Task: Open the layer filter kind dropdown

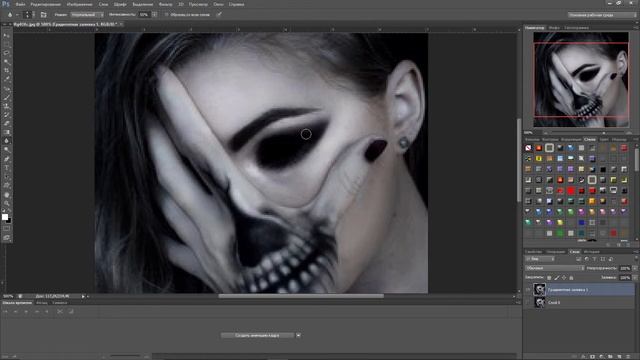Action: (x=540, y=259)
